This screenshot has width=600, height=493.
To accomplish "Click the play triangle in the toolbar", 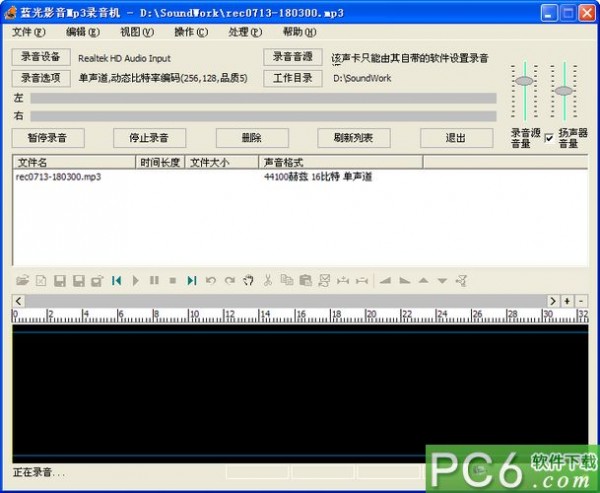I will 135,281.
